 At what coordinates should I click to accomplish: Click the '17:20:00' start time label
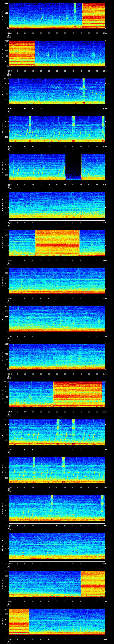pyautogui.click(x=9, y=260)
